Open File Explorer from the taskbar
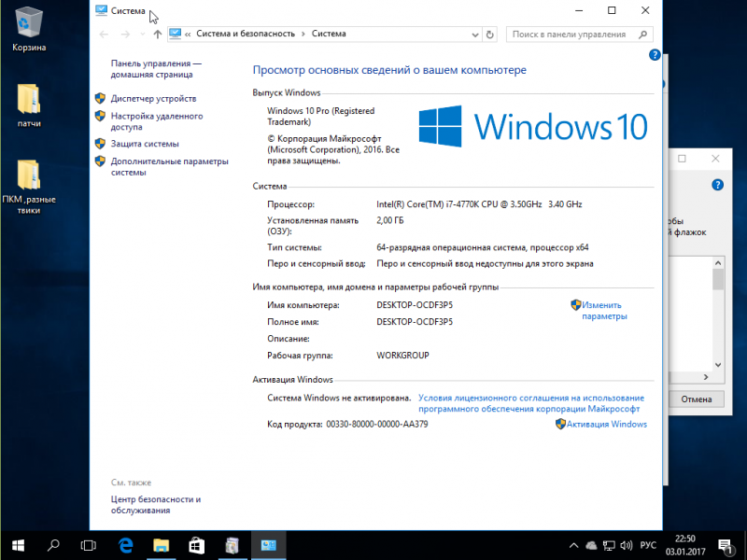Image resolution: width=747 pixels, height=560 pixels. [x=161, y=545]
